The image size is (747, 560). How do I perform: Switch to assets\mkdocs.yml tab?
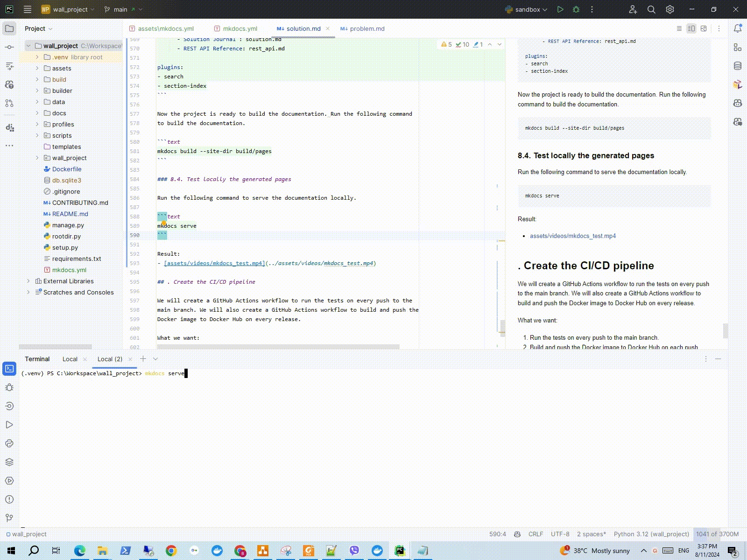pyautogui.click(x=162, y=28)
